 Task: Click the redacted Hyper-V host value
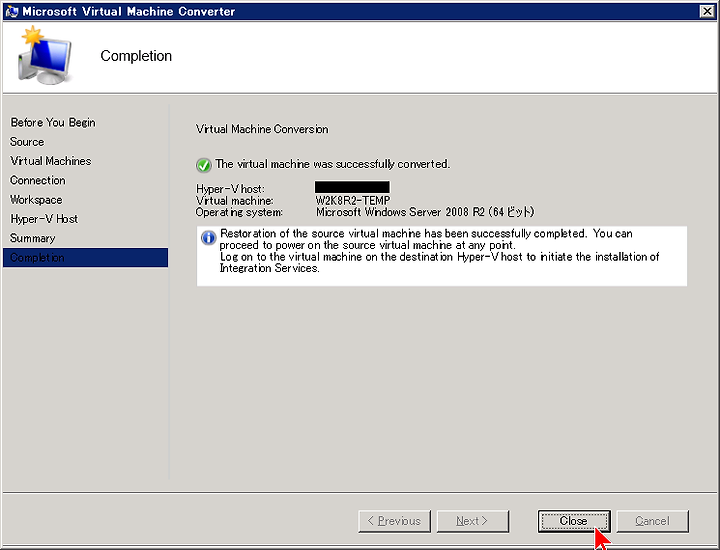(352, 187)
